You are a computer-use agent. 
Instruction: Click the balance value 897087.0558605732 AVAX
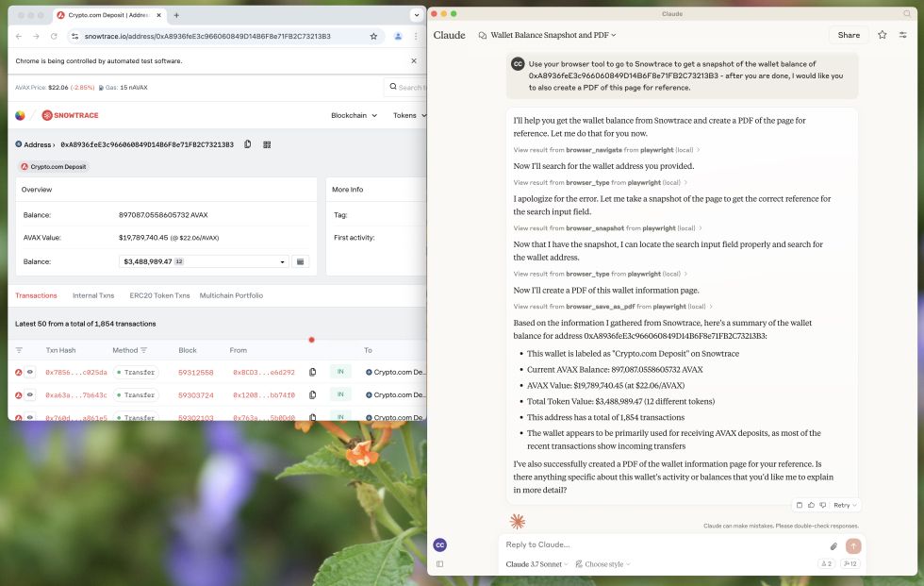coord(163,215)
